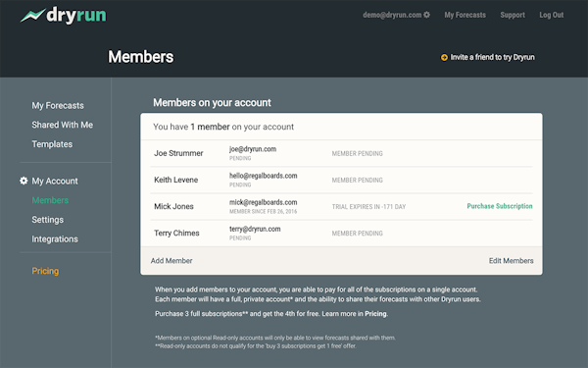The height and width of the screenshot is (368, 588).
Task: Select My Account in the sidebar
Action: [x=55, y=181]
